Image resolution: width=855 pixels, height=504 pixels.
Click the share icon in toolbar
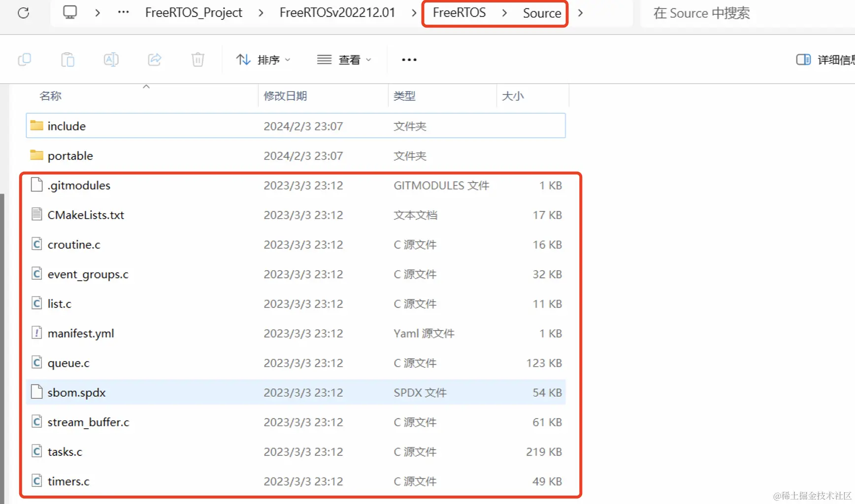pyautogui.click(x=155, y=60)
